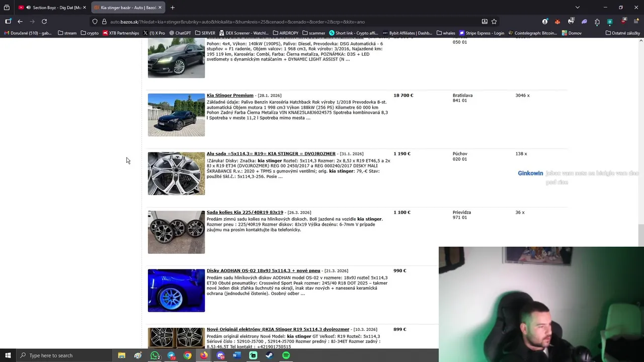Open Firefox from the taskbar
Screen dimensions: 644x362
pos(204,355)
